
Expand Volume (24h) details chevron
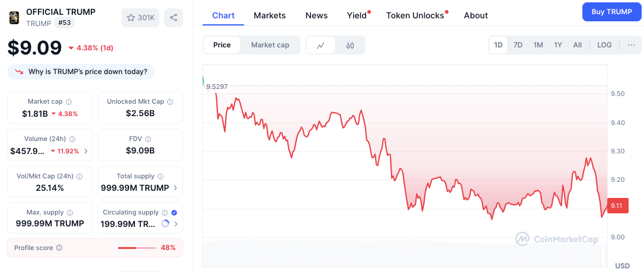click(86, 151)
